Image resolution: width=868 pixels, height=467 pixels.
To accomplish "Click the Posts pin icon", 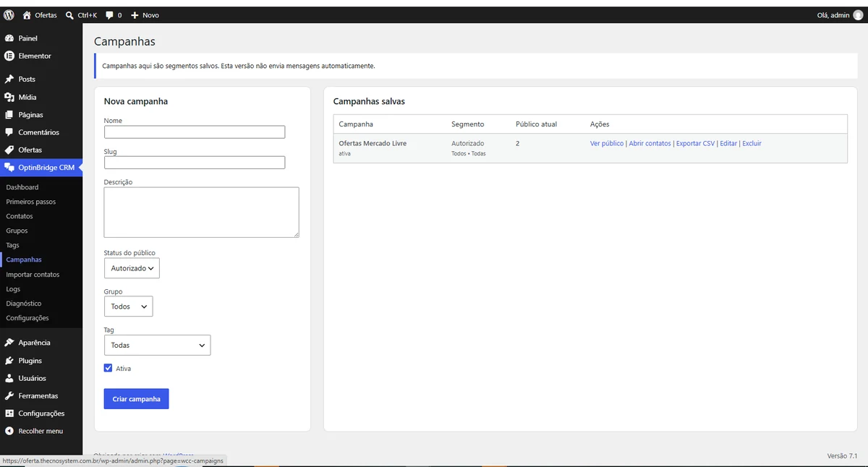I will tap(9, 80).
